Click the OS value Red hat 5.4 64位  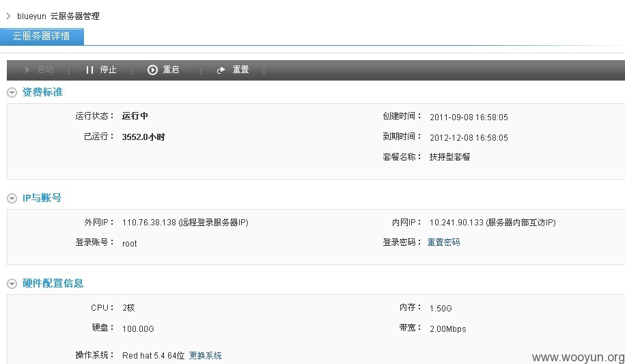pyautogui.click(x=154, y=355)
